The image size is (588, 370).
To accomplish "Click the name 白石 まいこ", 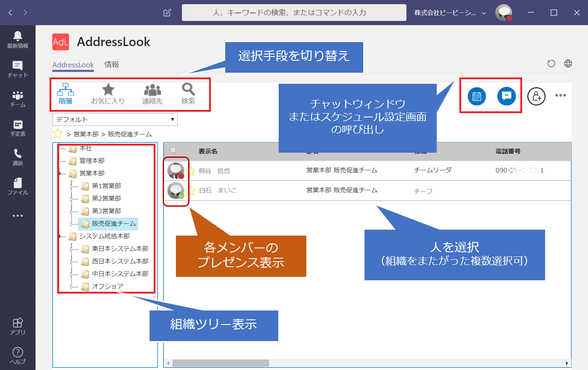I will point(218,191).
